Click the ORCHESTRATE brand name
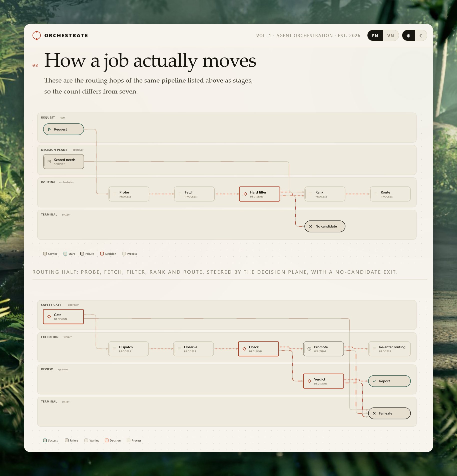The image size is (457, 476). 66,35
